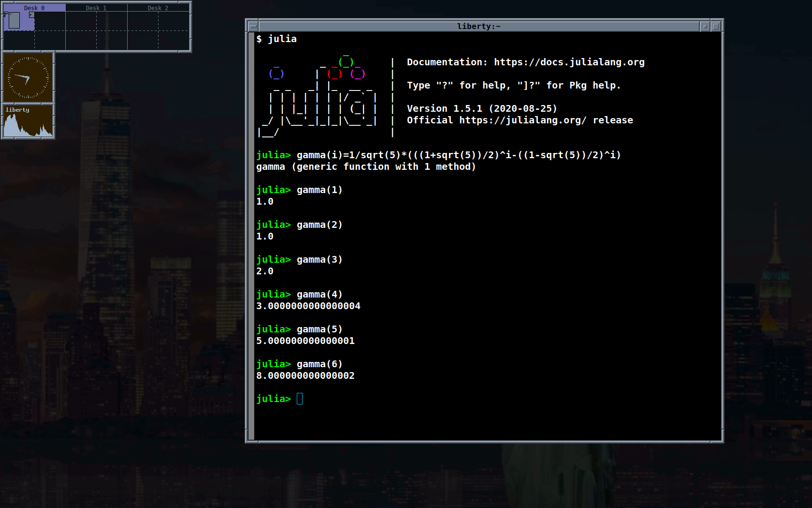The height and width of the screenshot is (508, 812).
Task: Click the julialang.org official release URL
Action: (x=522, y=120)
